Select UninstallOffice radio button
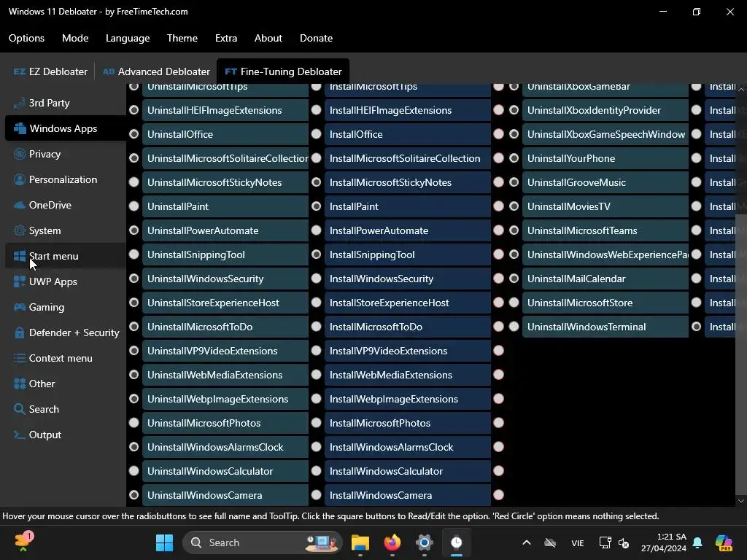The height and width of the screenshot is (560, 747). 134,134
